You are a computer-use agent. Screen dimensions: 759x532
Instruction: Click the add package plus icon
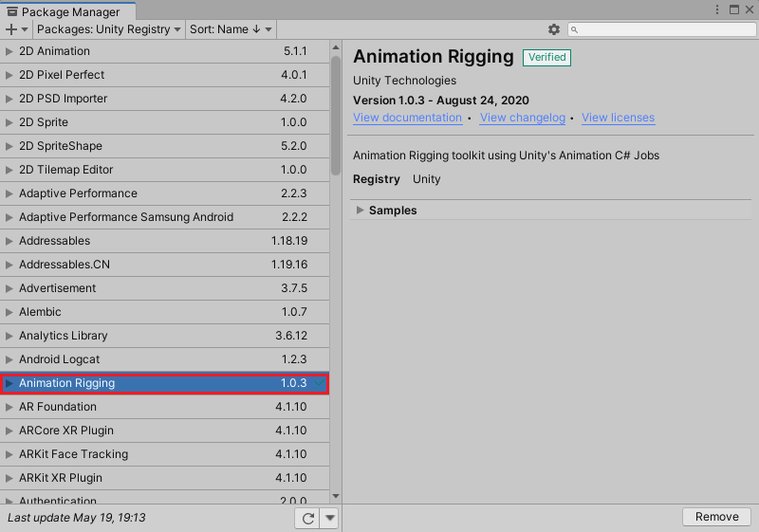[x=12, y=29]
